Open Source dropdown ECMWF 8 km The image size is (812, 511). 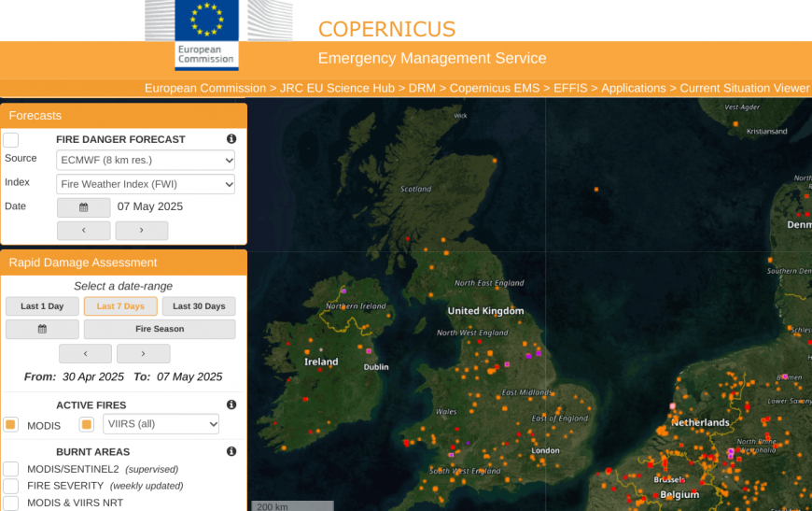[x=146, y=160]
